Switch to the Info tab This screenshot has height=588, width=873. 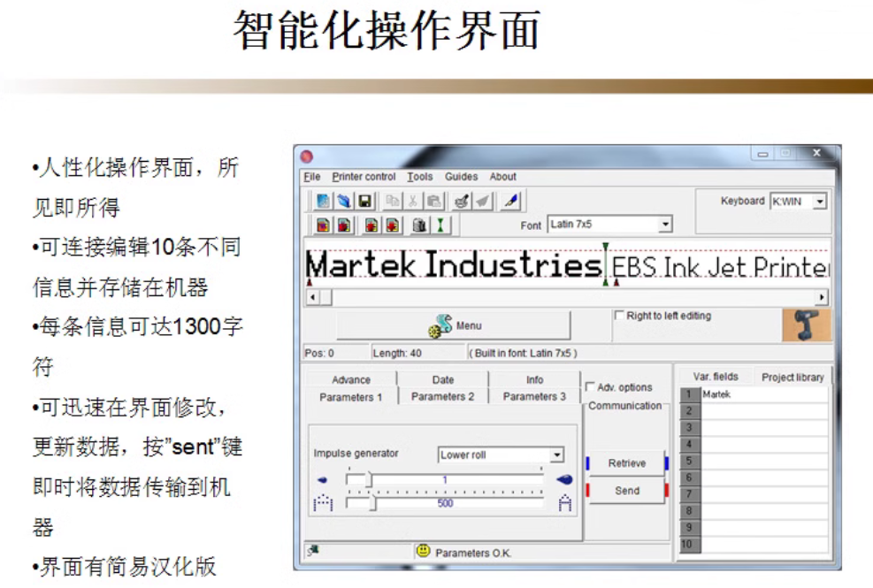[534, 379]
